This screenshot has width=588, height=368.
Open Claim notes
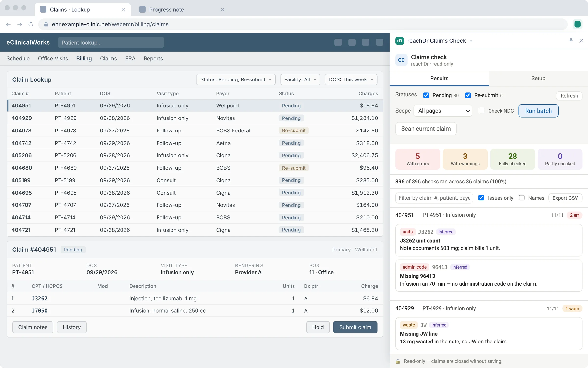[x=33, y=327]
